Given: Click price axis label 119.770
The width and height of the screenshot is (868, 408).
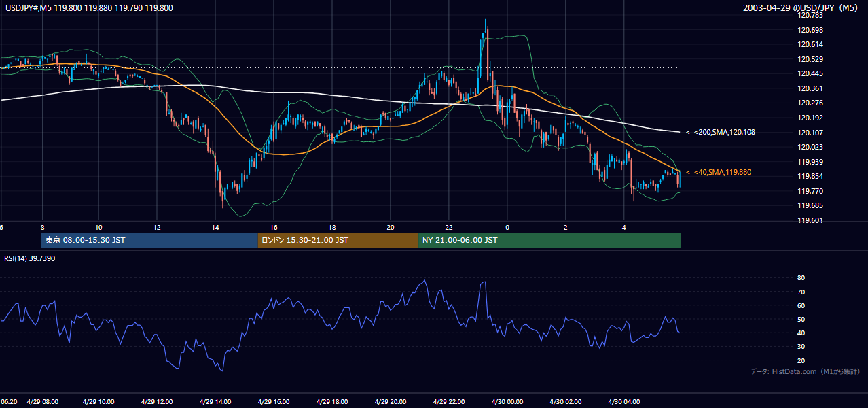Looking at the screenshot, I should pyautogui.click(x=812, y=191).
